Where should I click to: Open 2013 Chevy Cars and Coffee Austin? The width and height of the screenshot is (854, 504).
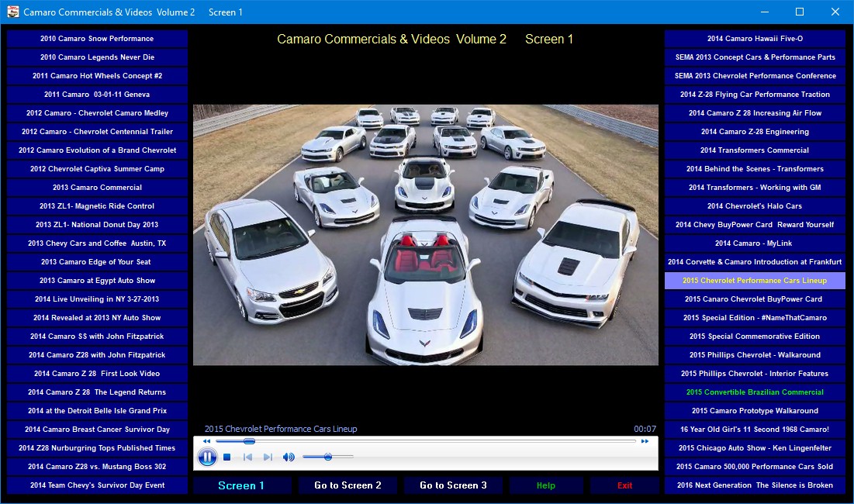point(97,243)
